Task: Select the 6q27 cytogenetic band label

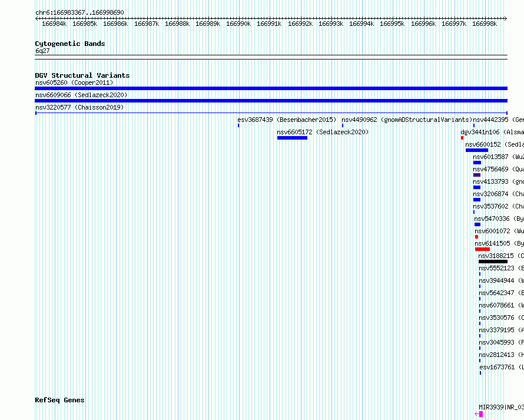Action: click(x=42, y=51)
